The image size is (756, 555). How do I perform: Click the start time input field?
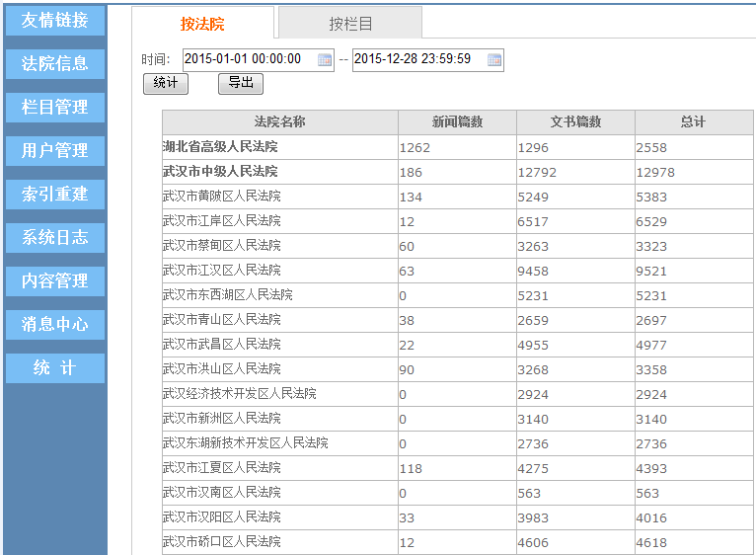tap(249, 59)
